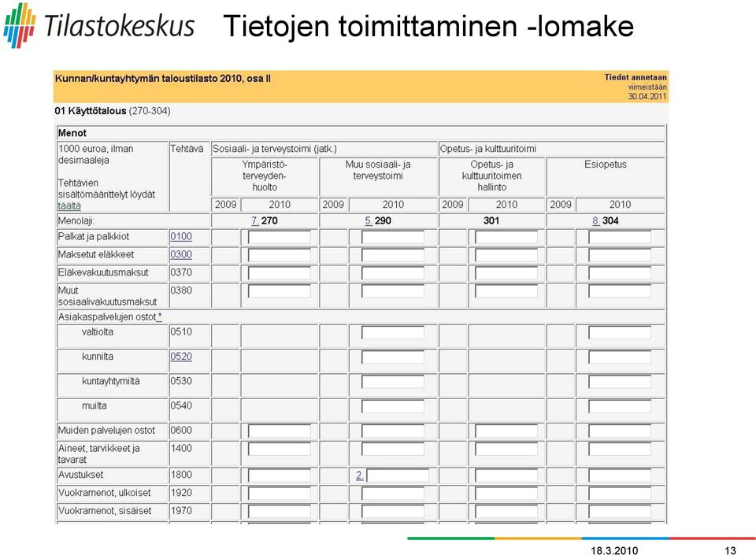Screen dimensions: 756x555
Task: Open the 0300 code link
Action: 181,254
